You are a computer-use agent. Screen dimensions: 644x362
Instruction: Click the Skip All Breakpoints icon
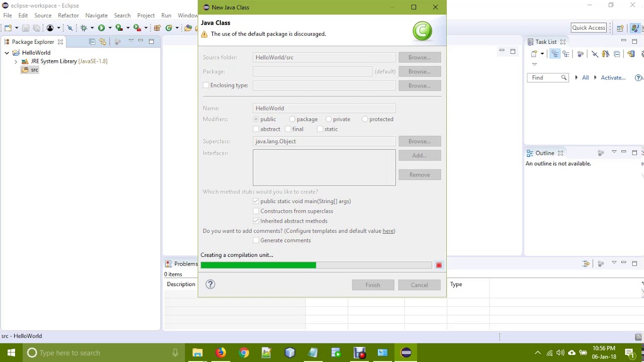70,28
